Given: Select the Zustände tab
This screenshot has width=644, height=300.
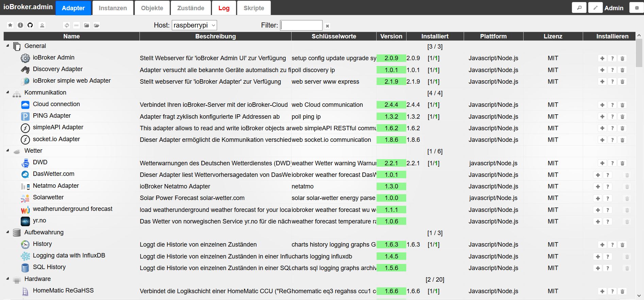Looking at the screenshot, I should 191,8.
